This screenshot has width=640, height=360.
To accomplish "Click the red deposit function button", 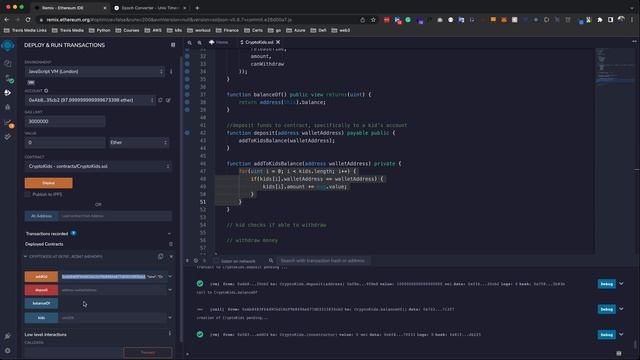I will click(x=41, y=290).
